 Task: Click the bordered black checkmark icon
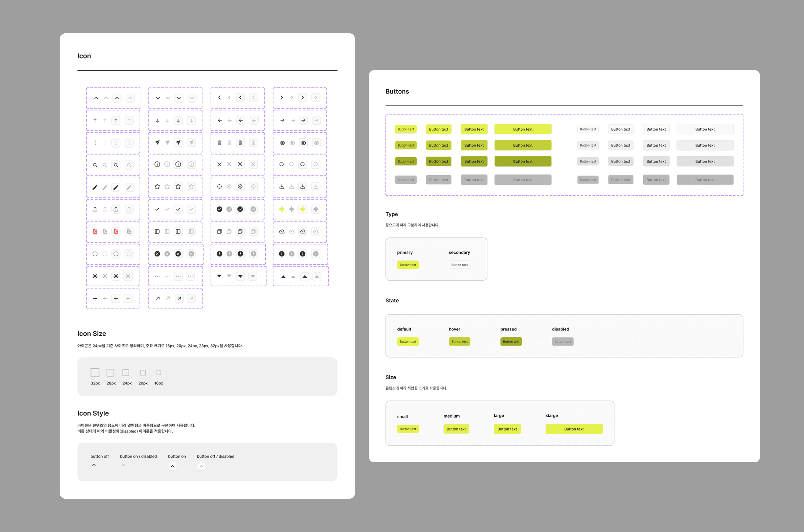click(x=178, y=209)
